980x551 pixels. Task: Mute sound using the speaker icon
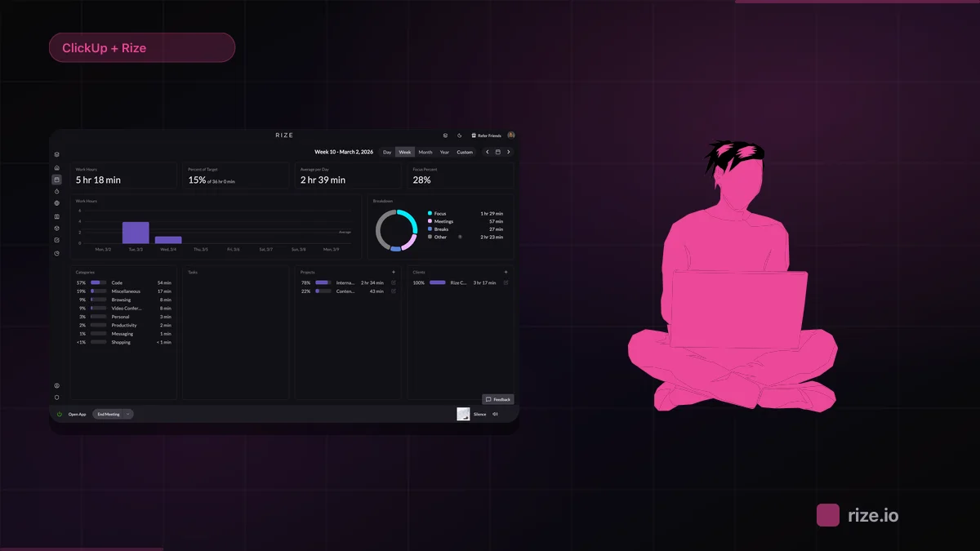pos(495,414)
